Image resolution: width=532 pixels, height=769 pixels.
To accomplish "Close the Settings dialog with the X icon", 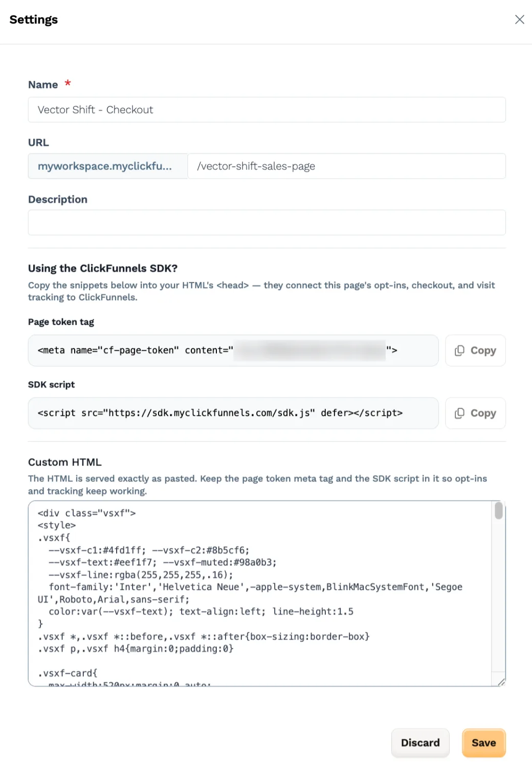I will pos(519,19).
